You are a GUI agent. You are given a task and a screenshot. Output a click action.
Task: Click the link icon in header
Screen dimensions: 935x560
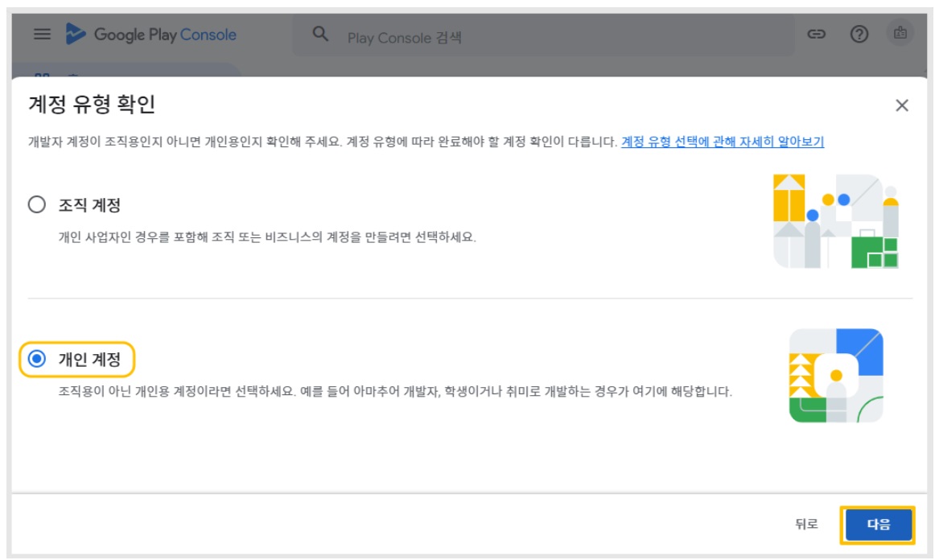[817, 34]
